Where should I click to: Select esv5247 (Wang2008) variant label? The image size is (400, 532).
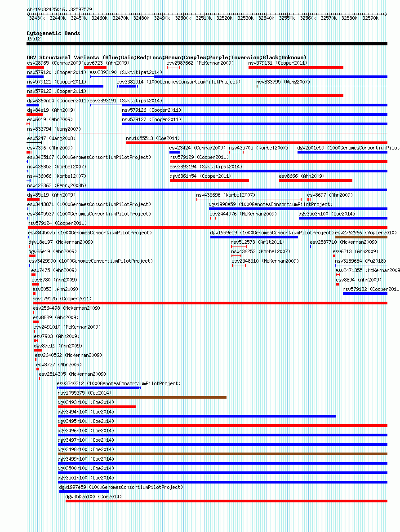click(51, 138)
